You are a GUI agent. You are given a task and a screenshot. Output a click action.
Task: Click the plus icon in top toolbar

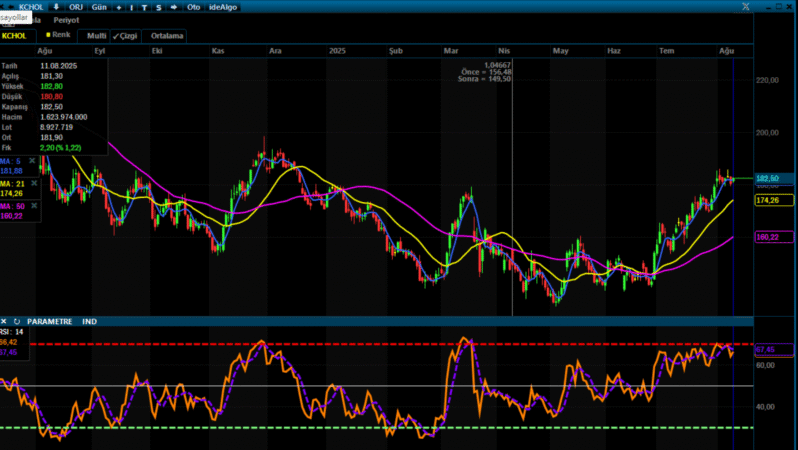[x=119, y=6]
